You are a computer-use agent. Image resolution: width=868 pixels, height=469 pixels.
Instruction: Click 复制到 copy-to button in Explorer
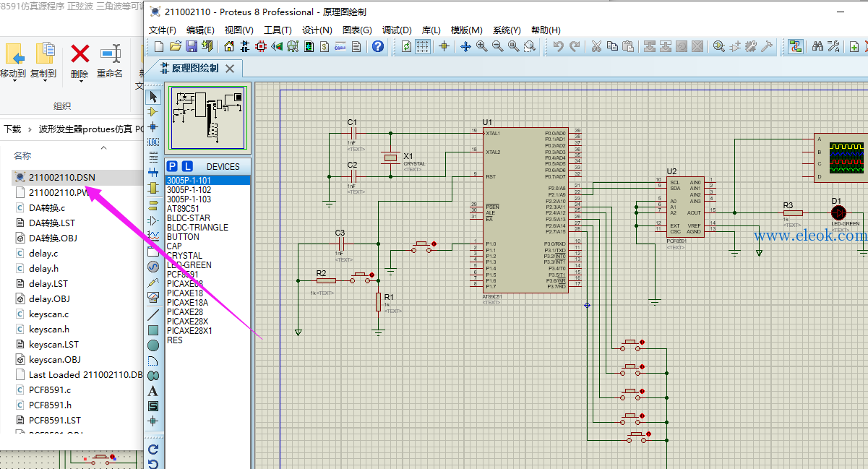click(43, 61)
